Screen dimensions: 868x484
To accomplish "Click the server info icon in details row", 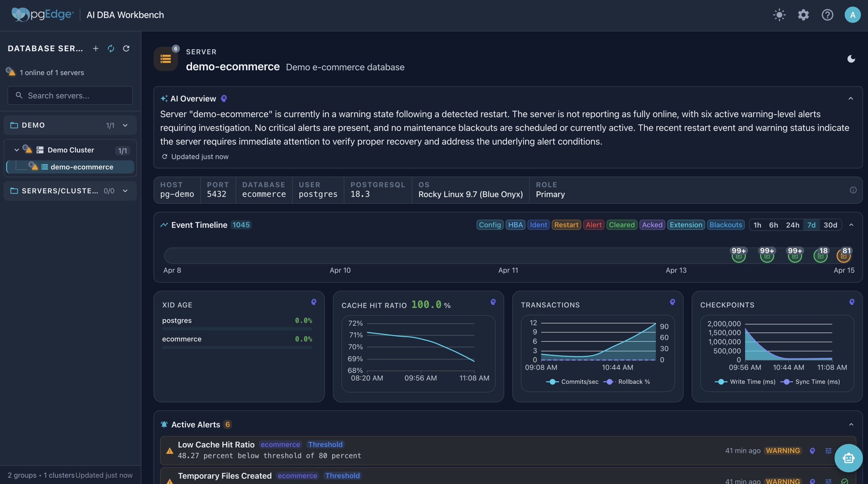I will tap(853, 190).
